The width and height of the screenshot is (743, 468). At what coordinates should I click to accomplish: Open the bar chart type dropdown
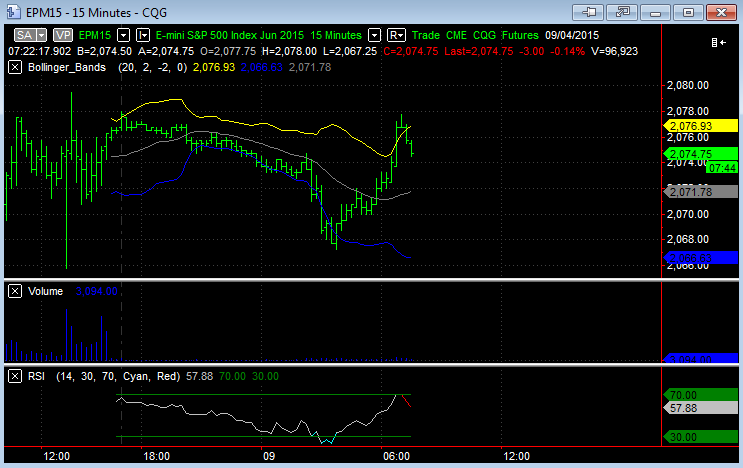pos(143,35)
